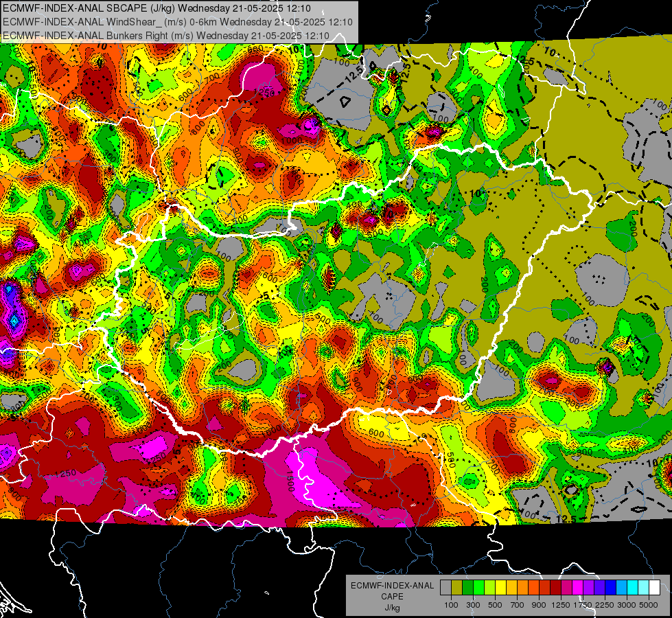Click the legend tick label '1250'
Image resolution: width=672 pixels, height=618 pixels.
click(x=561, y=605)
